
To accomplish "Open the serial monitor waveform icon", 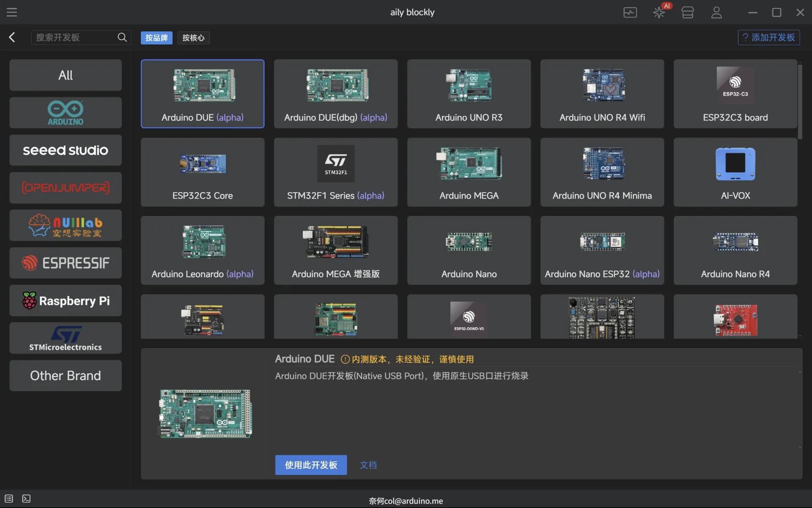I will point(630,12).
